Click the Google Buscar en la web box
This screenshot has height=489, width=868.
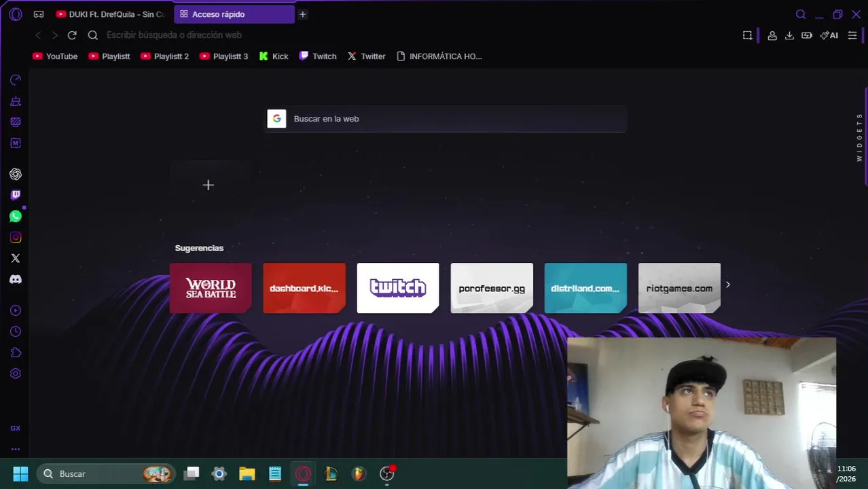446,119
